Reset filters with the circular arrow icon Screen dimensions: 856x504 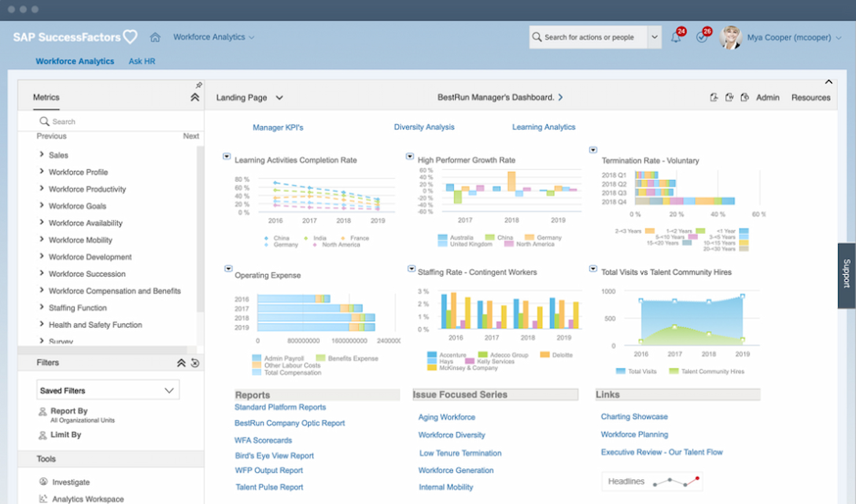[195, 363]
